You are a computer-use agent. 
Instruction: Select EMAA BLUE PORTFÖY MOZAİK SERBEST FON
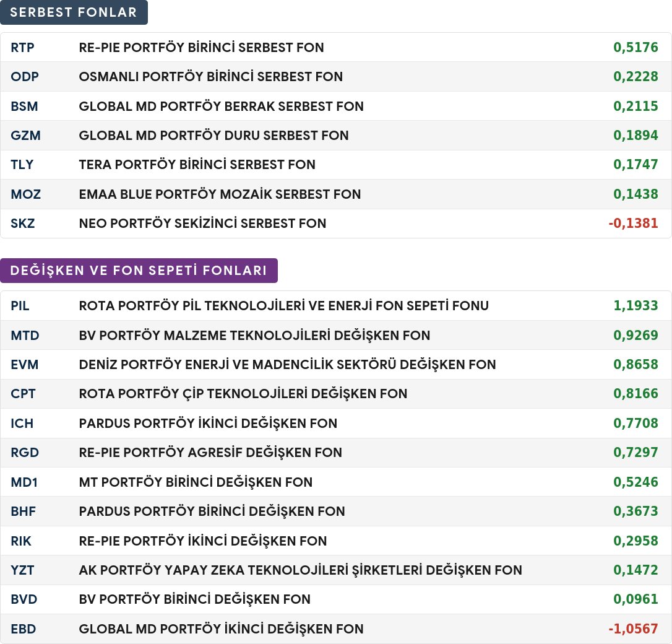click(x=220, y=194)
